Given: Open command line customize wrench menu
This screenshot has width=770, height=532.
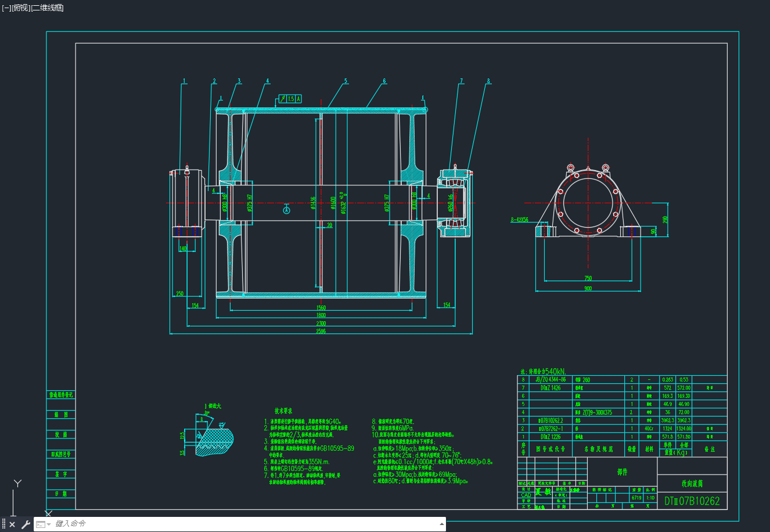Looking at the screenshot, I should pyautogui.click(x=26, y=524).
